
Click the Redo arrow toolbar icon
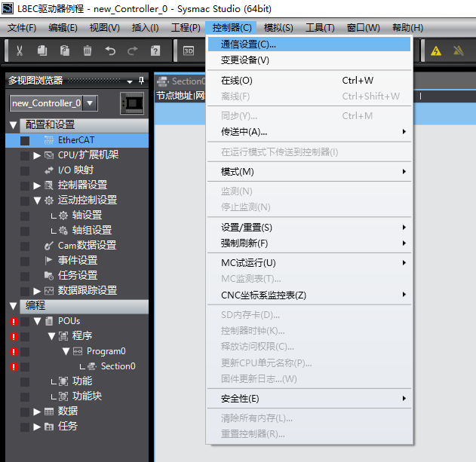click(133, 50)
